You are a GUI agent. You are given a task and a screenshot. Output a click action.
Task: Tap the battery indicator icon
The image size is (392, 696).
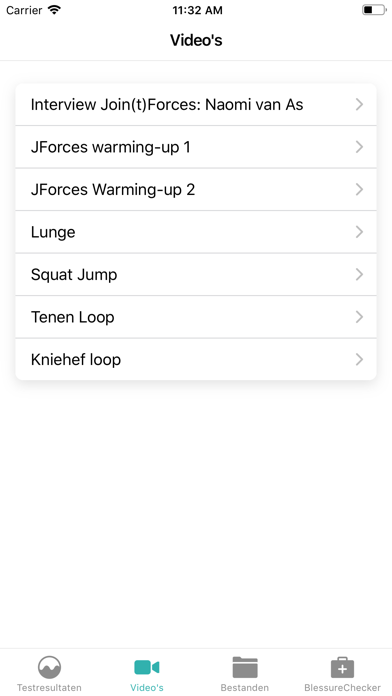tap(374, 10)
